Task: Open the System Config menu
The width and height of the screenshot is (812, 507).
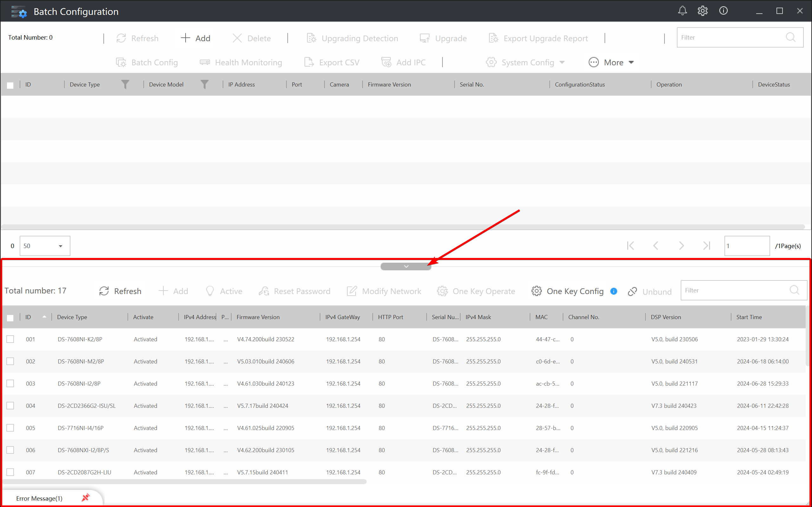Action: click(525, 62)
